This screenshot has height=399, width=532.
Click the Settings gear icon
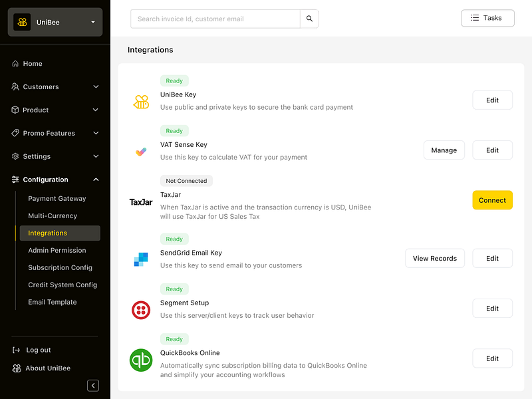(15, 156)
